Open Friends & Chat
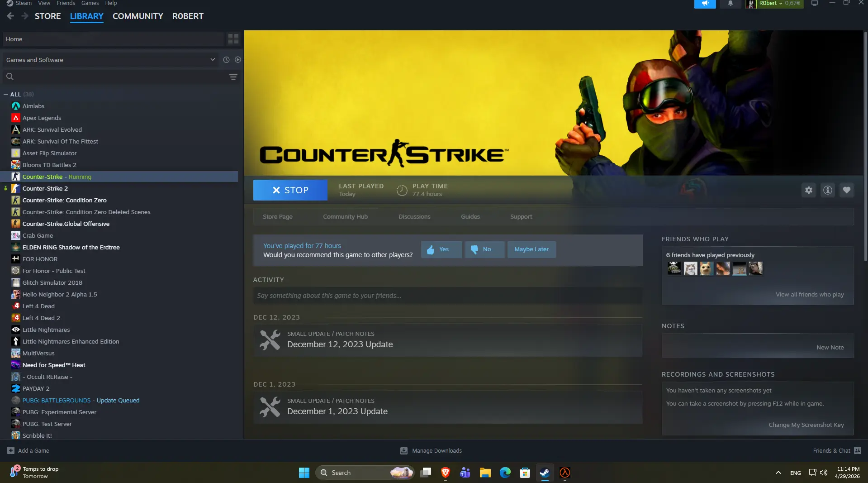Screen dimensions: 868x483 837,451
